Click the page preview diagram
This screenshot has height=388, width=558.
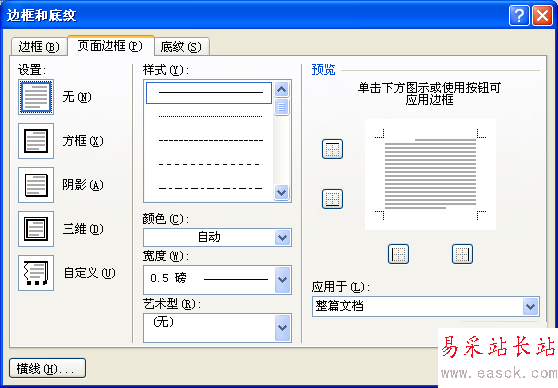coord(430,174)
